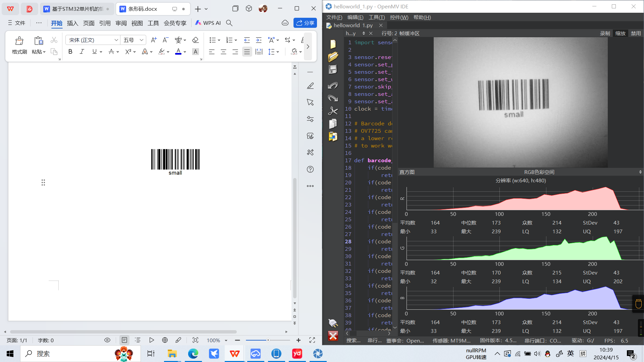644x362 pixels.
Task: Click the copy pages icon in OpenMV
Action: (x=333, y=124)
